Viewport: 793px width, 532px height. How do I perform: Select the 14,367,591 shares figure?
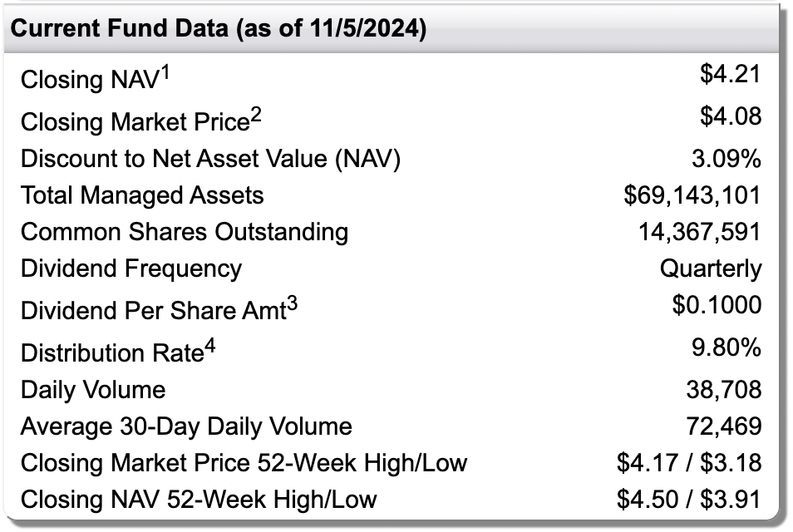[699, 232]
